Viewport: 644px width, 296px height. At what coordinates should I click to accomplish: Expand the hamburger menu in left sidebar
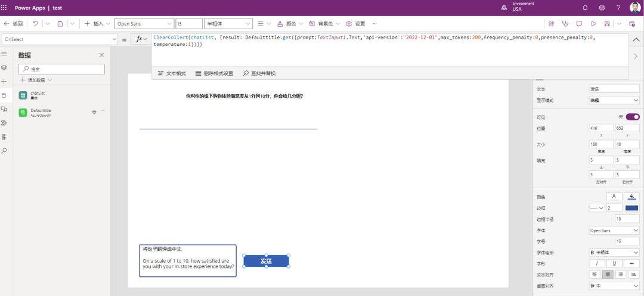pyautogui.click(x=4, y=54)
